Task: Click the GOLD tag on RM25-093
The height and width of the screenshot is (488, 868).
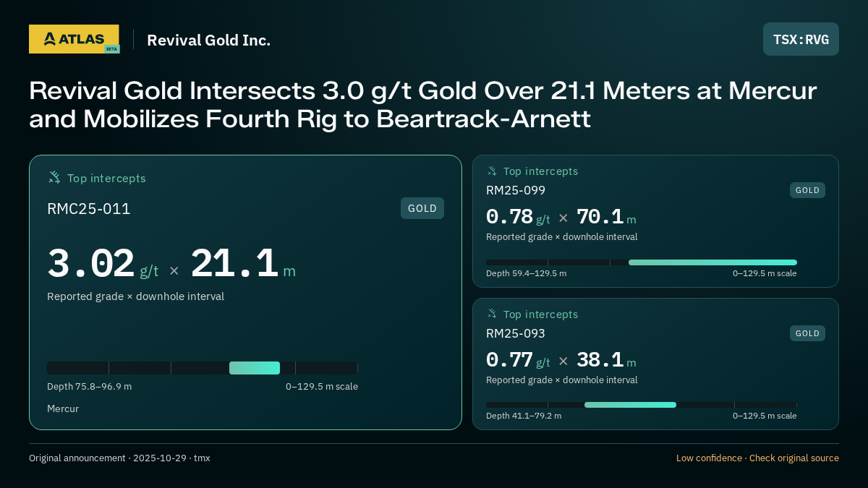Action: pos(807,333)
